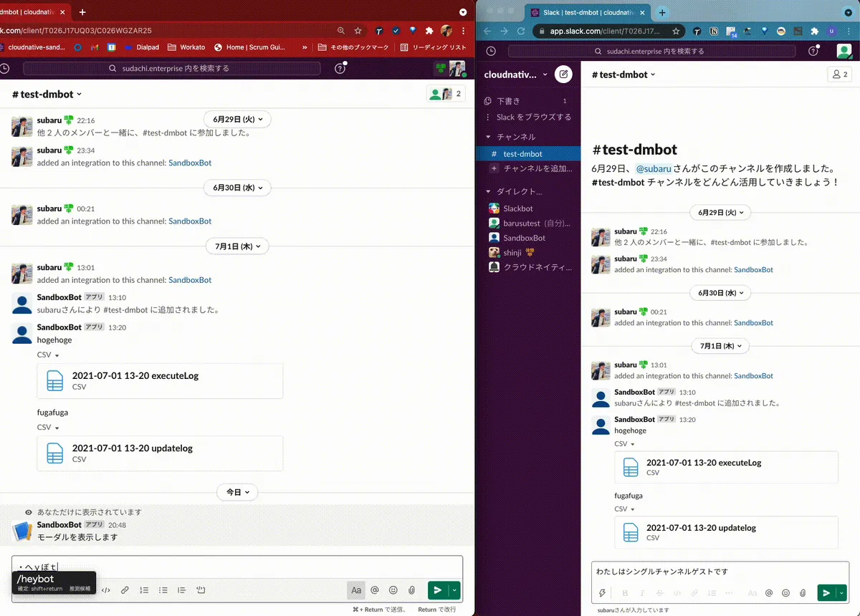Click the code formatting icon in left window
Image resolution: width=860 pixels, height=616 pixels.
(105, 590)
